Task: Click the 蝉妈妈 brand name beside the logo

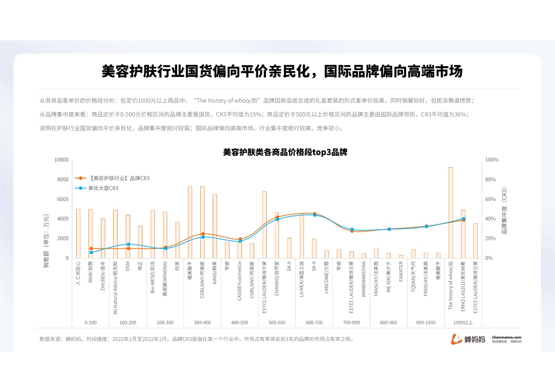Action: (475, 340)
